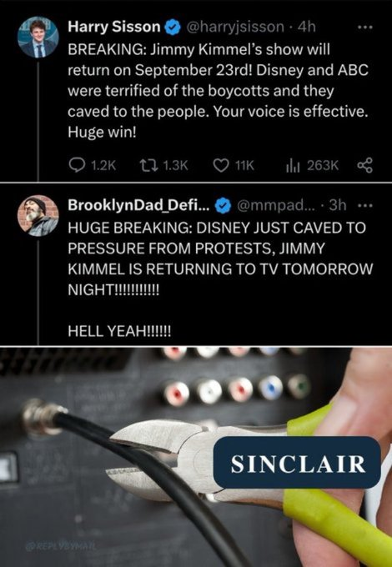The height and width of the screenshot is (567, 392).
Task: Click the SINCLAIR logo label on the image
Action: (x=297, y=463)
